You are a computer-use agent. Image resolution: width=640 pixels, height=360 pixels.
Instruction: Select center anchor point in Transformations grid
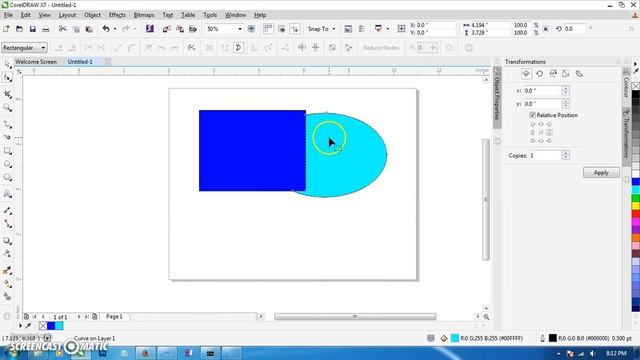point(541,132)
